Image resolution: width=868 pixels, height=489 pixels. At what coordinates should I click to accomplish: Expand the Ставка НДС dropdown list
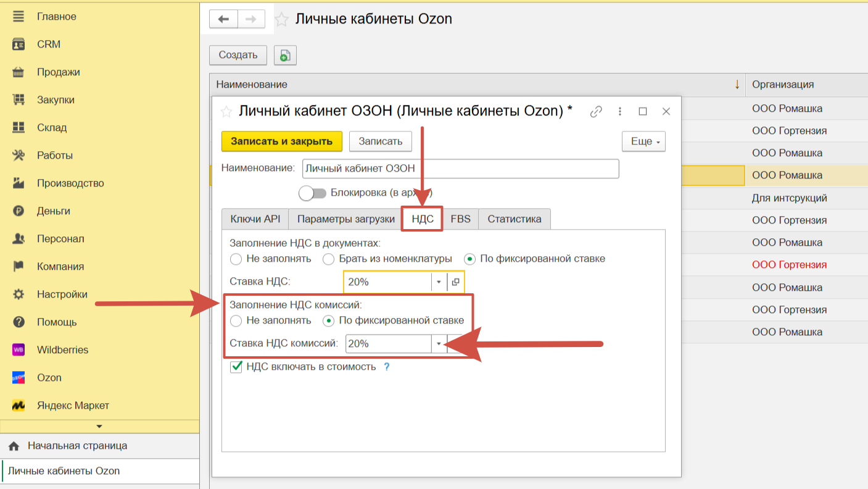click(x=439, y=282)
